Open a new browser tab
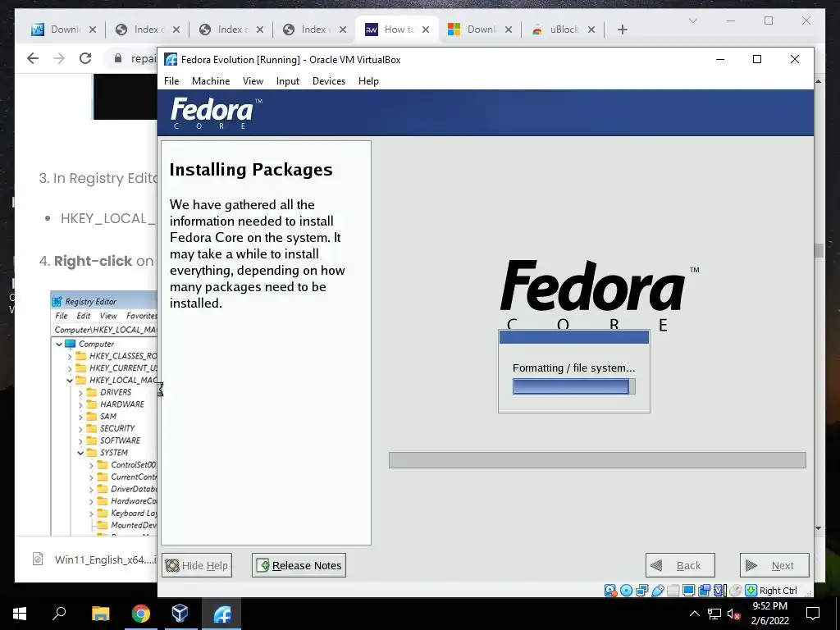Screen dimensions: 840x630 point(622,30)
